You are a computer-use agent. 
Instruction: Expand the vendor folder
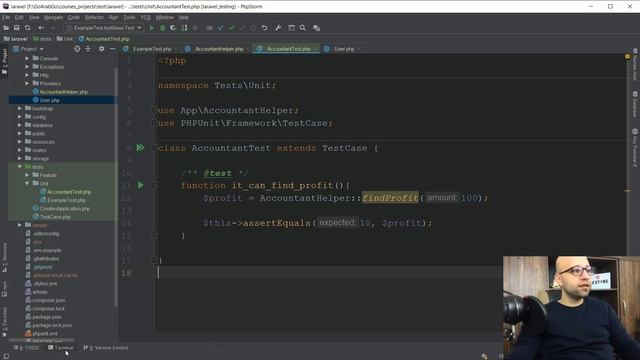point(20,225)
